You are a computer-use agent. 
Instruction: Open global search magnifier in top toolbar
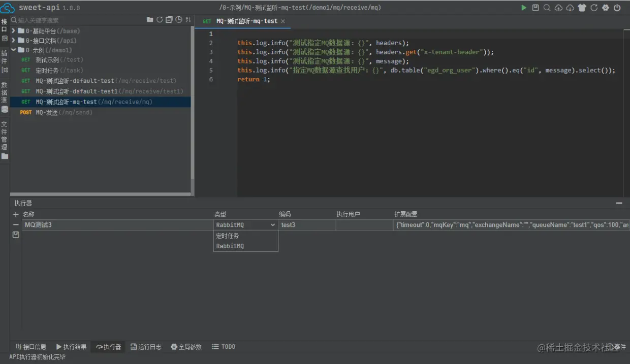pyautogui.click(x=547, y=8)
